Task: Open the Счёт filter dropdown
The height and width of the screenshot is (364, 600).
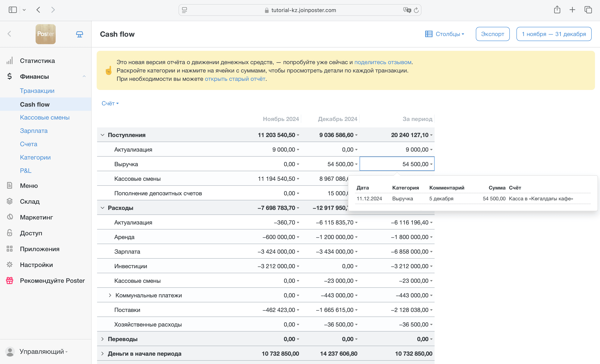Action: coord(110,103)
